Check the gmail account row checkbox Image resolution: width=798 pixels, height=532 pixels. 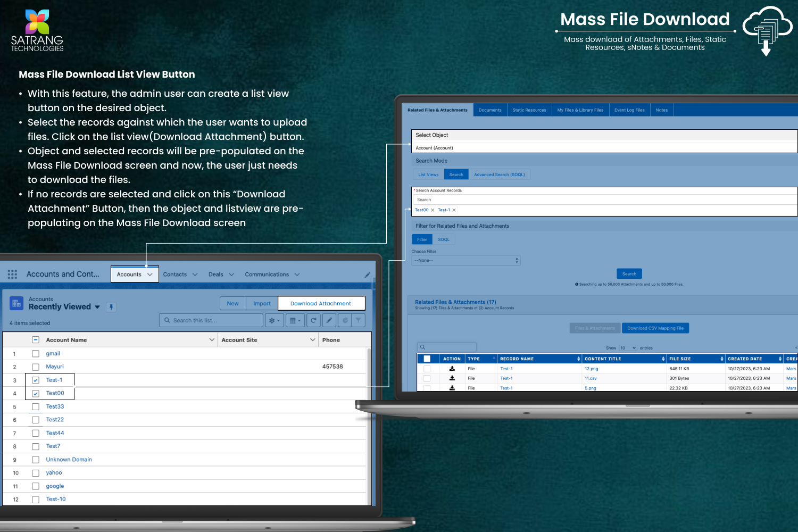tap(36, 354)
